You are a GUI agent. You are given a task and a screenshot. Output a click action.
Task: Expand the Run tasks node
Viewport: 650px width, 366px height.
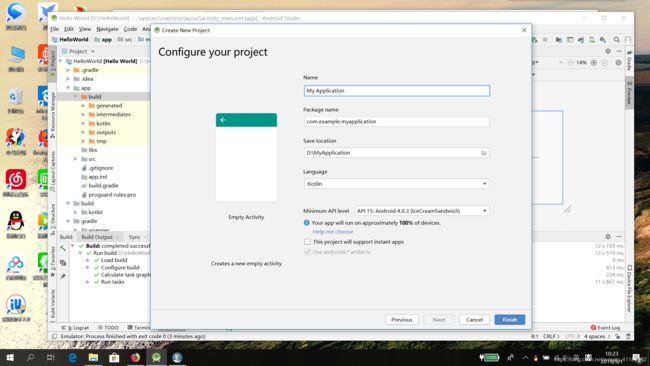(x=88, y=282)
